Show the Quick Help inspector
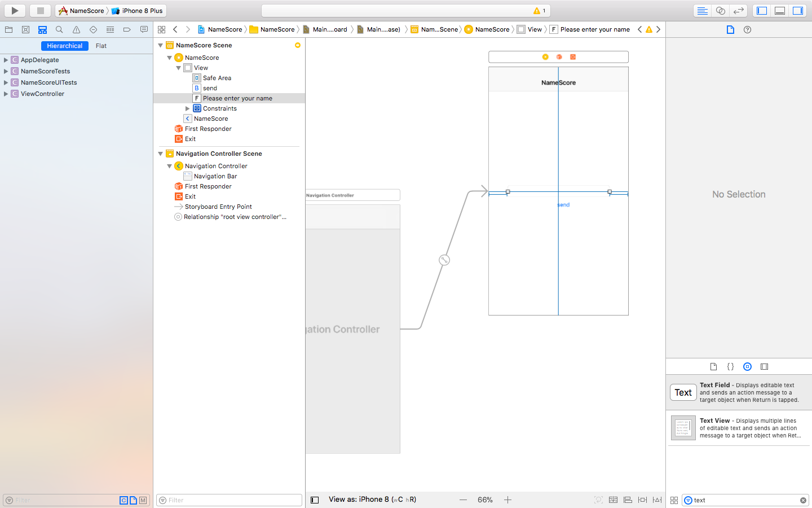 tap(747, 29)
